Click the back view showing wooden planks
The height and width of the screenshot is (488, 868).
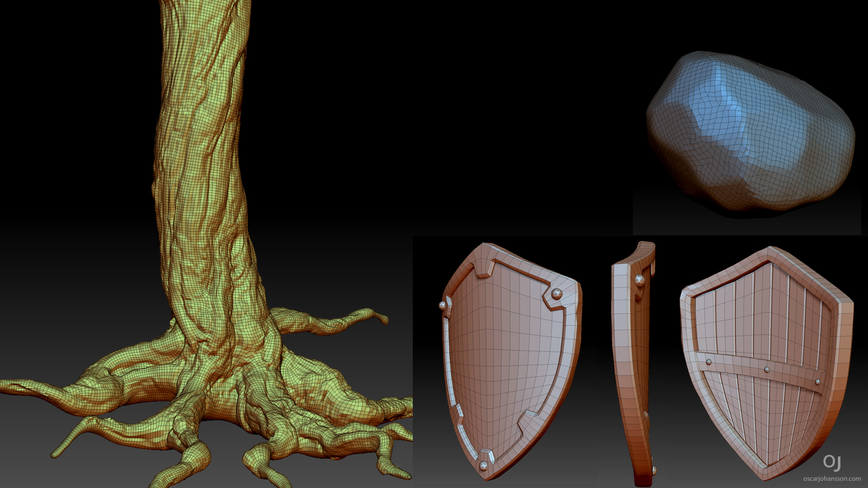click(x=767, y=363)
